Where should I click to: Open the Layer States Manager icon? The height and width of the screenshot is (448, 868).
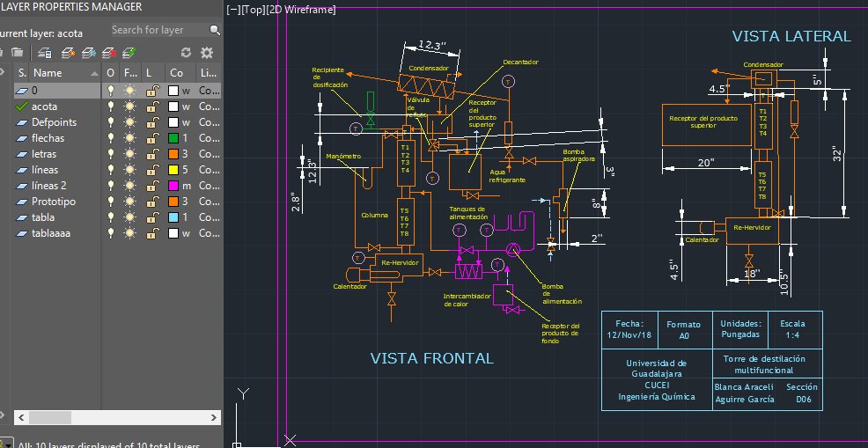[45, 53]
